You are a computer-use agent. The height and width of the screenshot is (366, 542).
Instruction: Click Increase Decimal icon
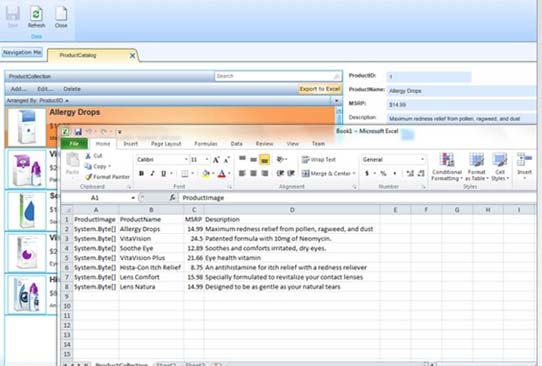point(410,173)
